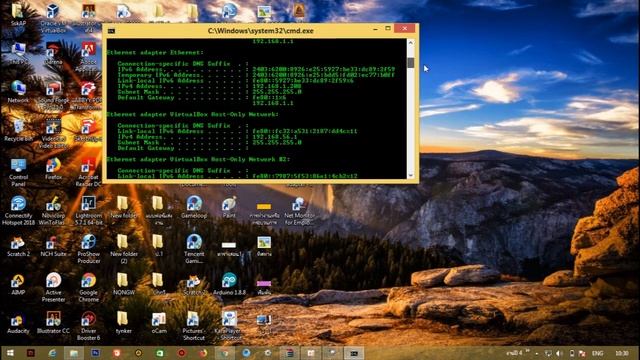The height and width of the screenshot is (360, 640).
Task: Select the Network desktop icon
Action: [x=18, y=91]
